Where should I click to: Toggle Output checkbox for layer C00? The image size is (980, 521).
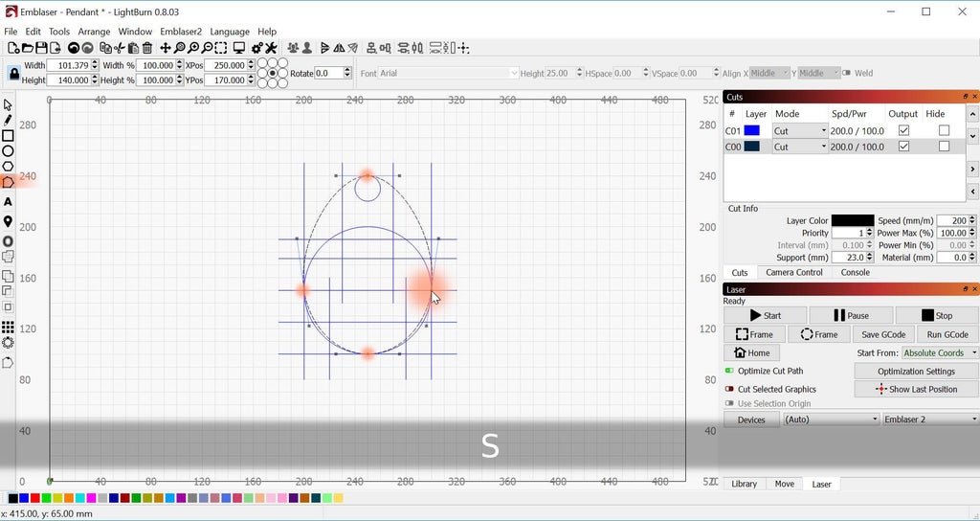[903, 146]
